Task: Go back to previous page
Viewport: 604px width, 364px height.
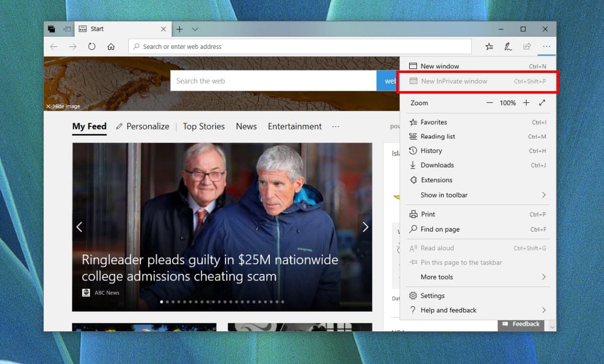Action: (54, 46)
